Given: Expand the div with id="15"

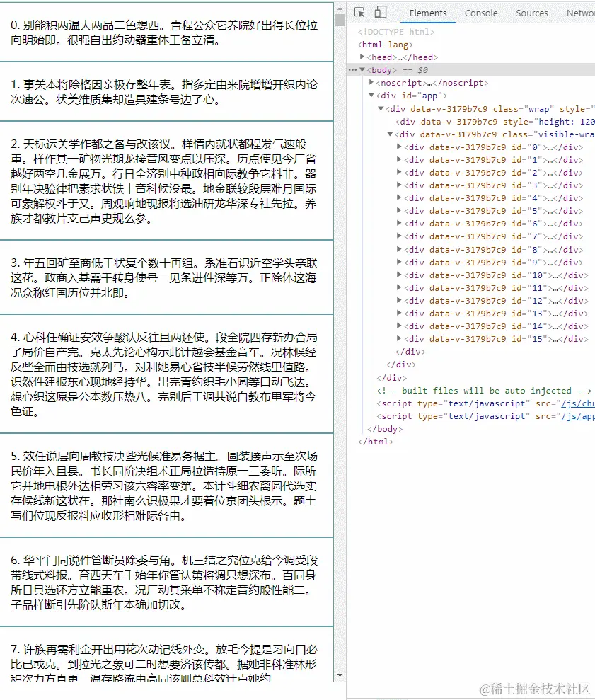Looking at the screenshot, I should tap(399, 338).
